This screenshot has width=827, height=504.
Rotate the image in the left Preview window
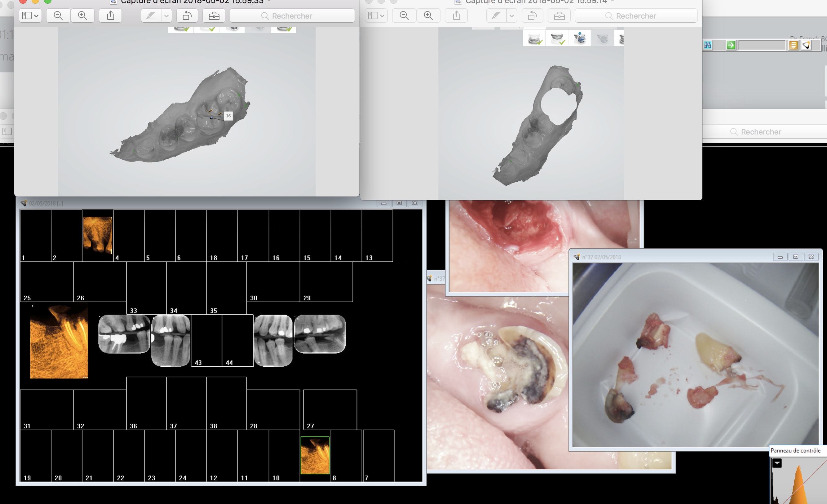(x=187, y=16)
